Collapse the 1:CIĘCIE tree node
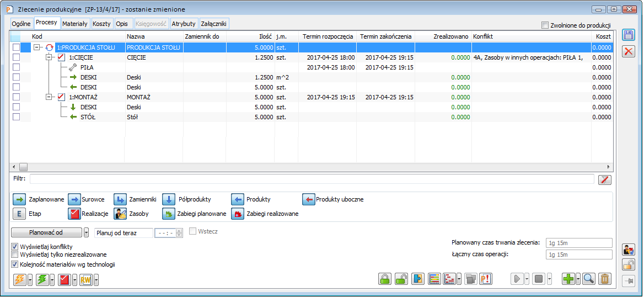This screenshot has height=297, width=644. click(49, 57)
